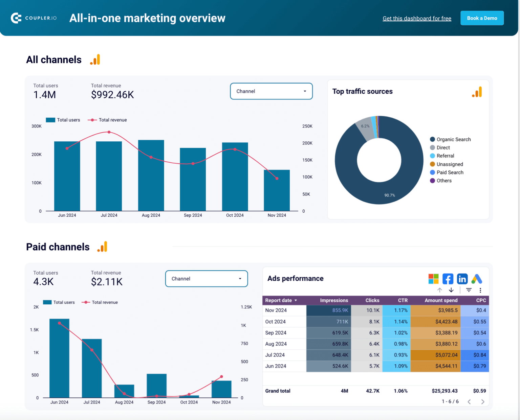Toggle Organic Search in the donut legend
The height and width of the screenshot is (420, 520).
[x=451, y=139]
